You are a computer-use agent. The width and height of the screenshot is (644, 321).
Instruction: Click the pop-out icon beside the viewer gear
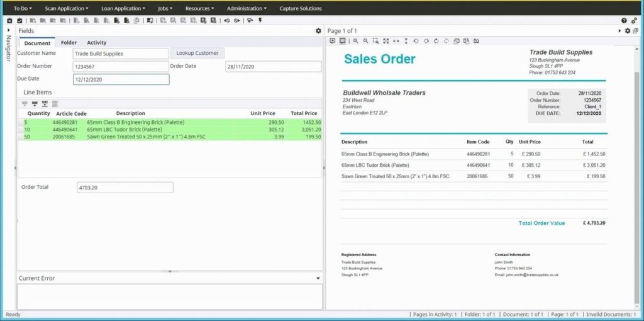(635, 31)
